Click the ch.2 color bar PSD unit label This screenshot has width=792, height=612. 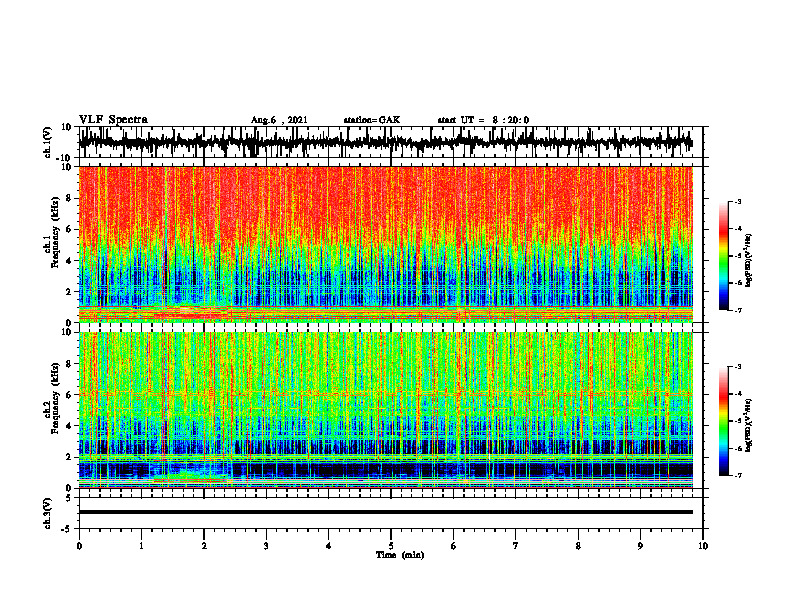point(748,425)
